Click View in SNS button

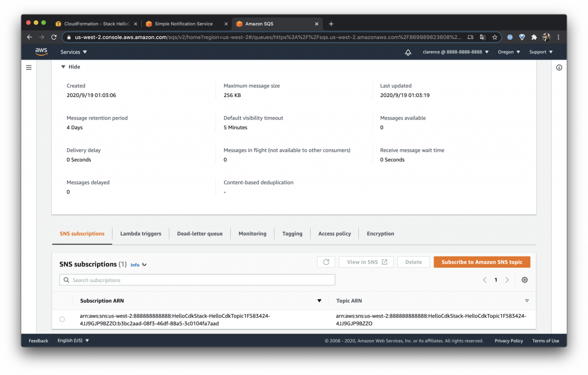point(366,262)
